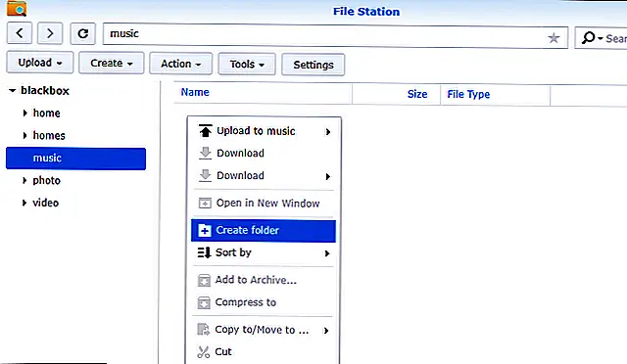The width and height of the screenshot is (627, 364).
Task: Choose Add to Archive... entry
Action: click(x=264, y=280)
